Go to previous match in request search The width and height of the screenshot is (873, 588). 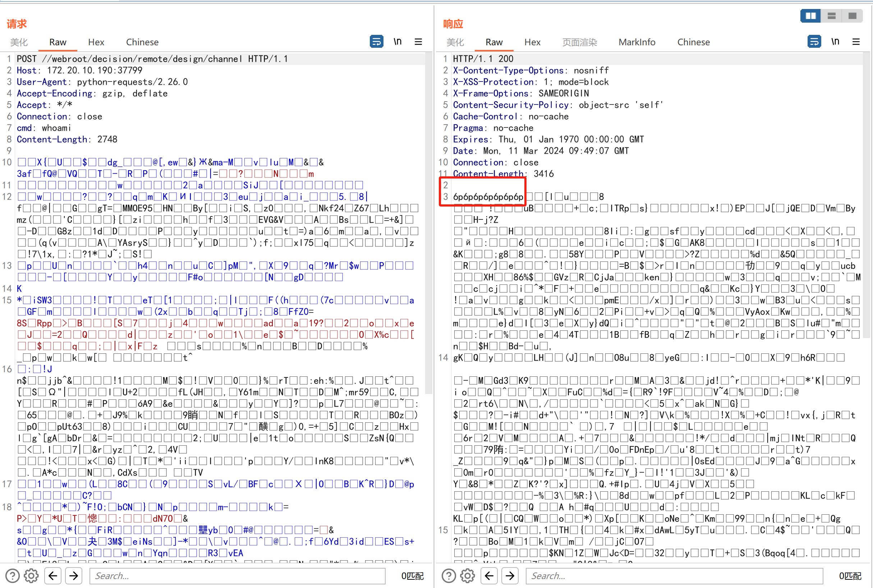click(53, 576)
